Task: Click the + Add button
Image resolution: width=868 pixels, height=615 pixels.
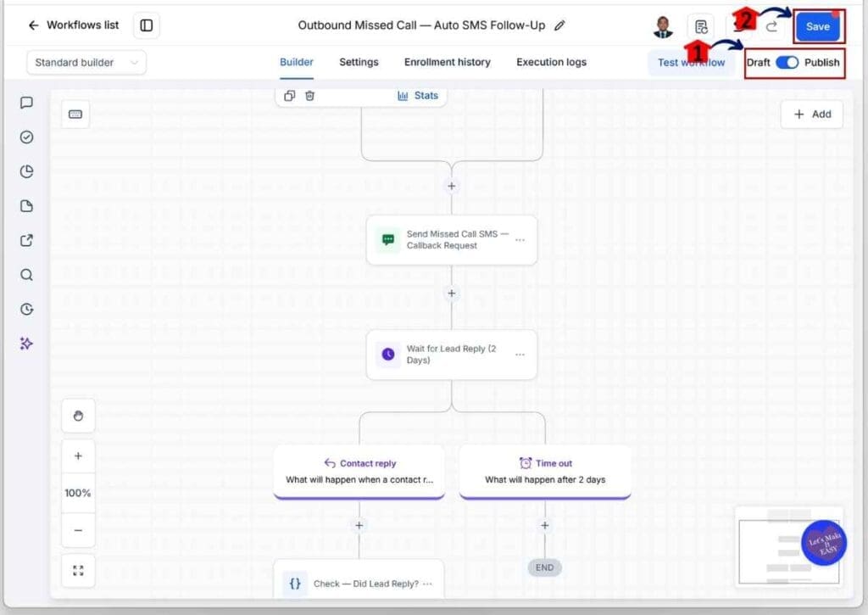Action: tap(812, 115)
